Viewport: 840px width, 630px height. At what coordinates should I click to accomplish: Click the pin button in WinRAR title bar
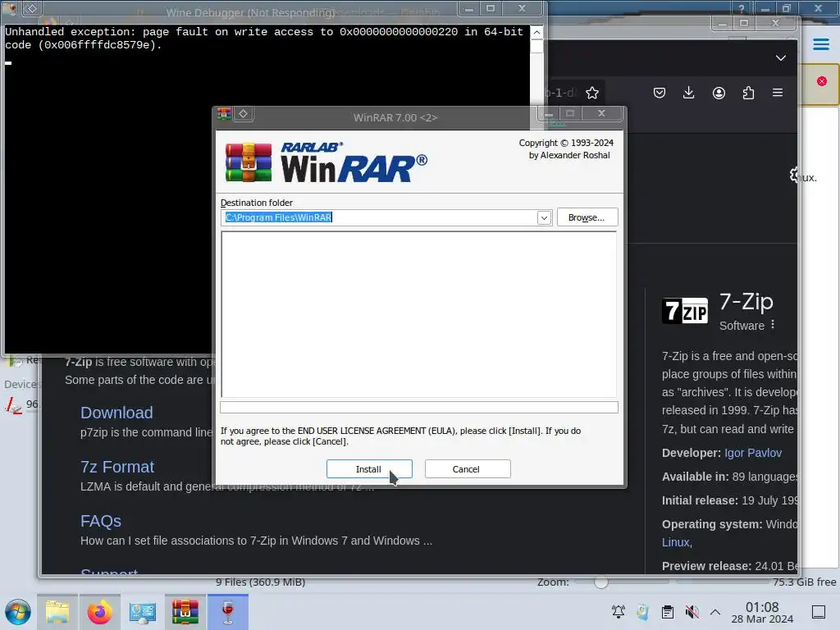(x=243, y=113)
